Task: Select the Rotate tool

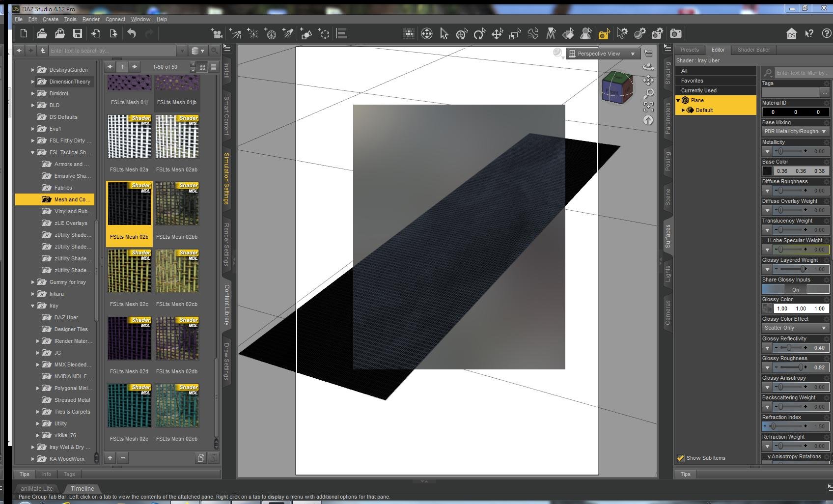Action: coord(479,33)
